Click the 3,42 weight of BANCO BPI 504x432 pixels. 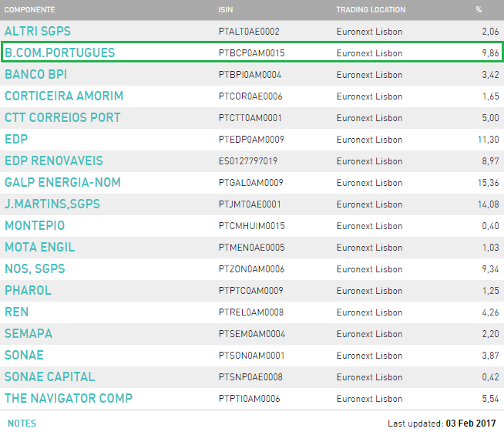point(490,75)
